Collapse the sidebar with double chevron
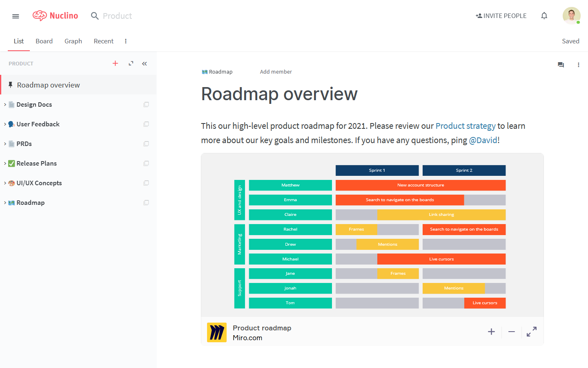Image resolution: width=588 pixels, height=368 pixels. [145, 63]
